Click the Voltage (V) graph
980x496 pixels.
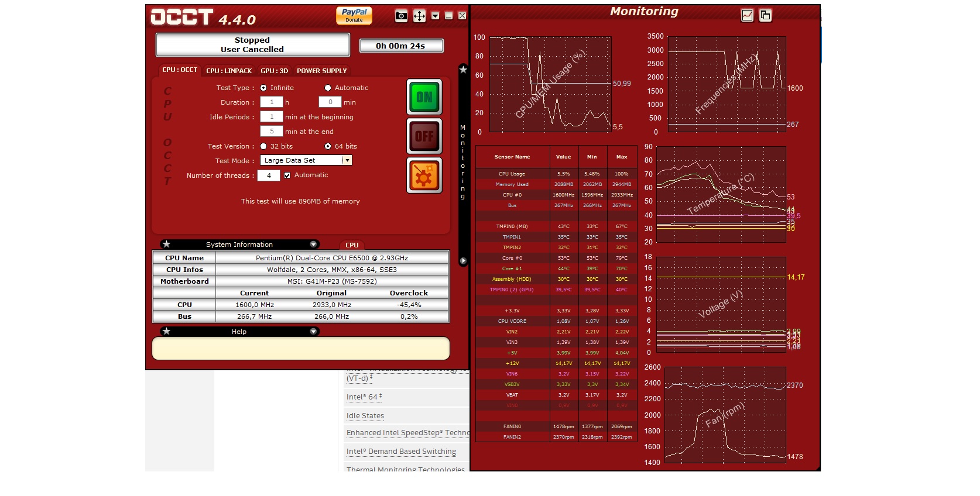(x=721, y=305)
